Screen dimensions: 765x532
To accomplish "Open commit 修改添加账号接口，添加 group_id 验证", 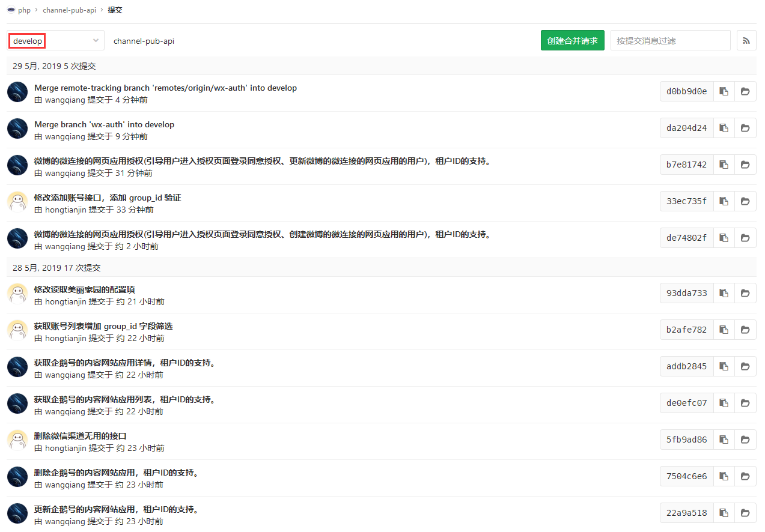I will click(x=108, y=198).
